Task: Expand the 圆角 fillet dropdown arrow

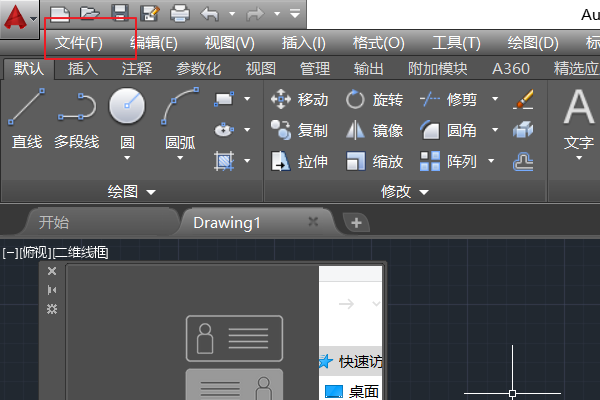Action: pos(495,130)
